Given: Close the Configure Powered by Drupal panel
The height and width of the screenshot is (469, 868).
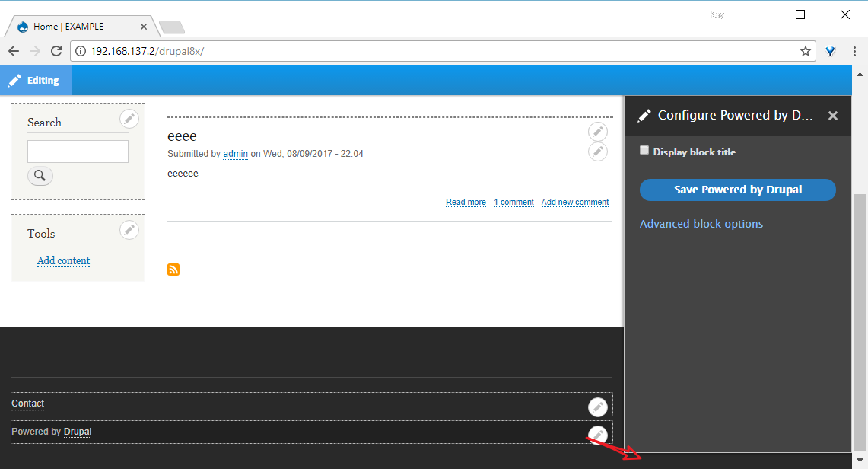Looking at the screenshot, I should 832,116.
